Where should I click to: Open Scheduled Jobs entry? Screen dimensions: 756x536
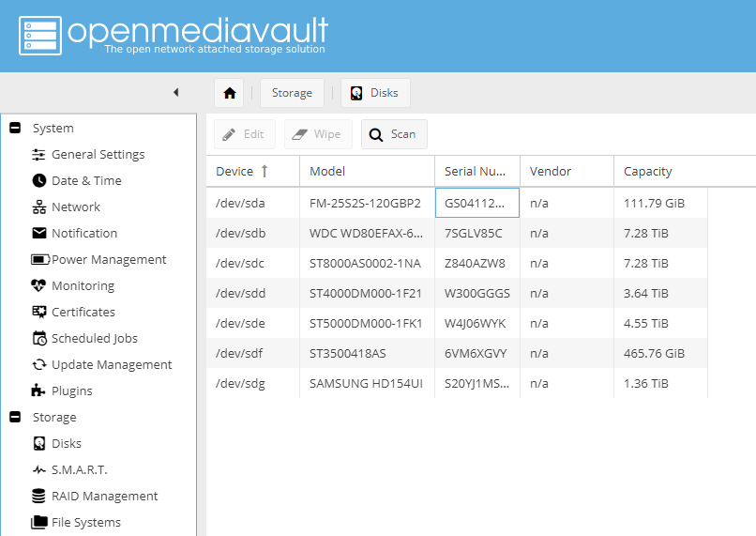[95, 338]
